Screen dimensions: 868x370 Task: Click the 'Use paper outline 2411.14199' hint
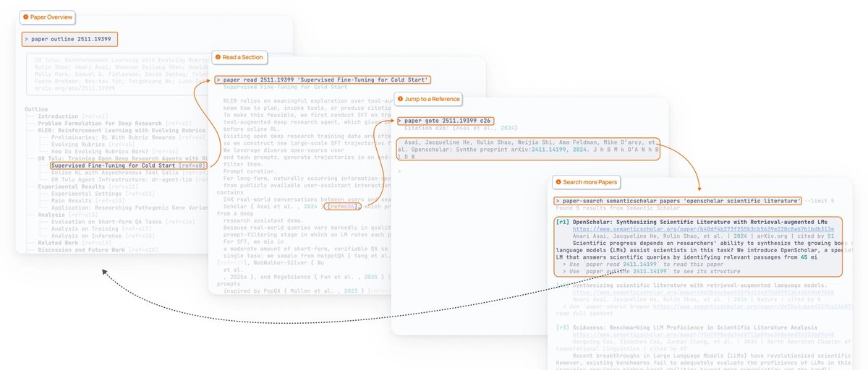(x=652, y=271)
